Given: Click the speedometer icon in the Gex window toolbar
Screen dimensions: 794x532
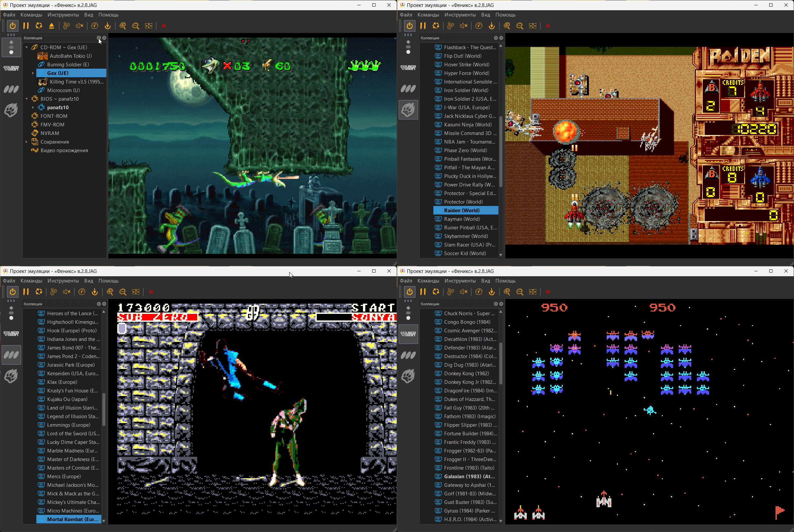Looking at the screenshot, I should 95,26.
